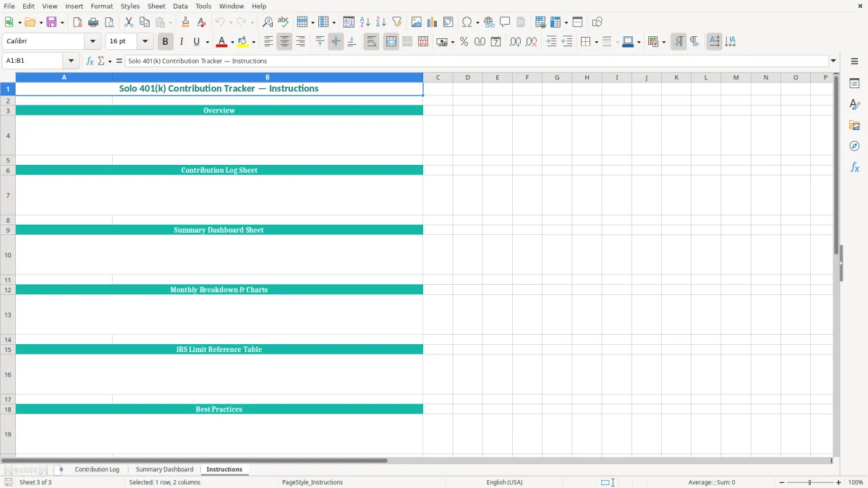Select column G header
The width and height of the screenshot is (868, 488).
(x=557, y=77)
